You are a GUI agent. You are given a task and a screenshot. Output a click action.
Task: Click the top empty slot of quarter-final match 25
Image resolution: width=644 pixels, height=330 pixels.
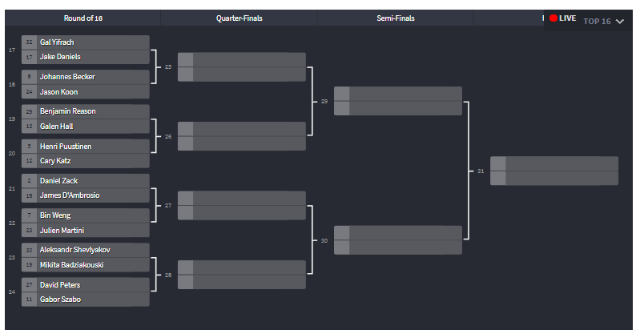[248, 59]
